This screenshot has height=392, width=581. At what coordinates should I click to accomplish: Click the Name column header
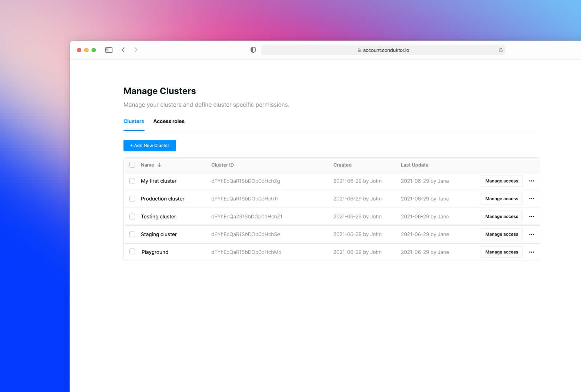click(x=147, y=165)
